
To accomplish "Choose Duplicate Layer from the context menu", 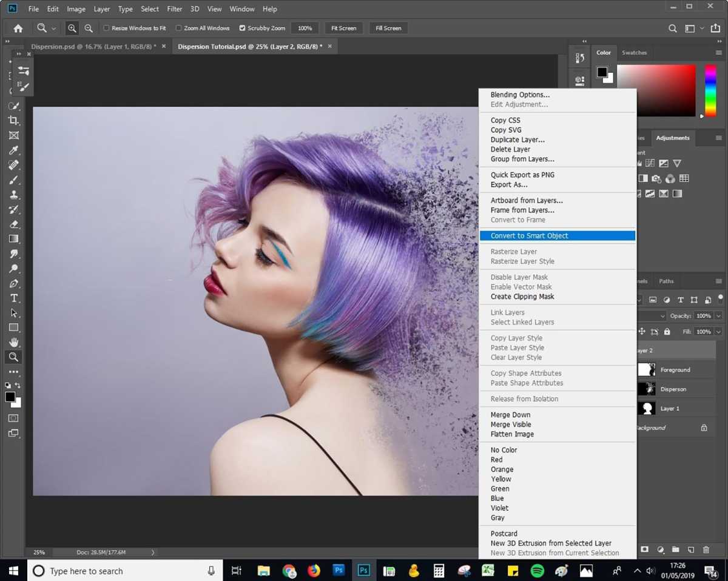I will click(x=517, y=139).
